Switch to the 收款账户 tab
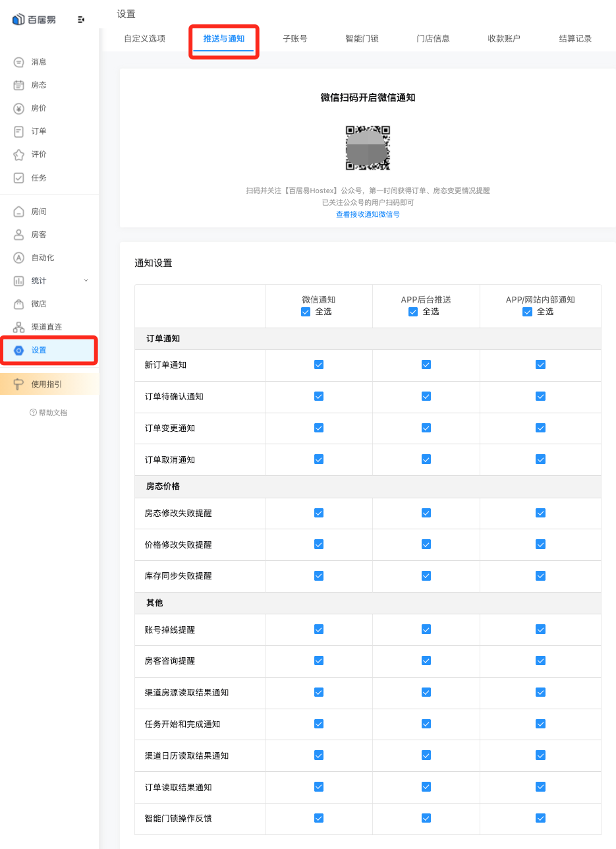616x849 pixels. (504, 39)
